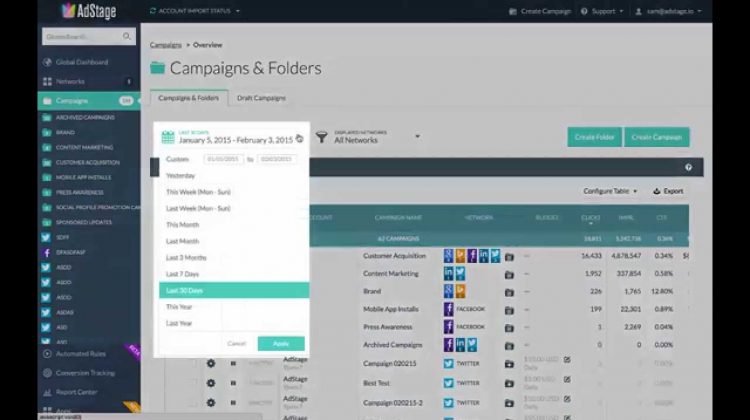The image size is (750, 420).
Task: Click the Report Center chart icon
Action: click(x=47, y=393)
